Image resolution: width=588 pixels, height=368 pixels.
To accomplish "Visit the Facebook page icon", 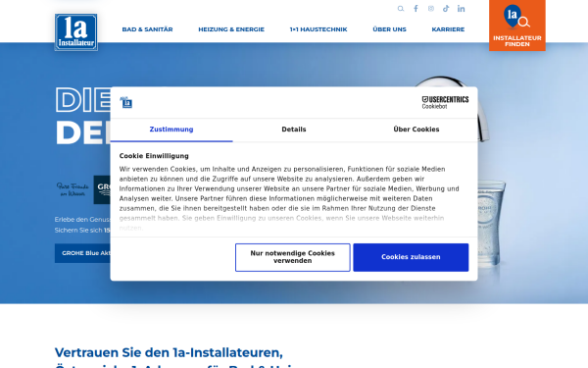I will click(x=416, y=9).
